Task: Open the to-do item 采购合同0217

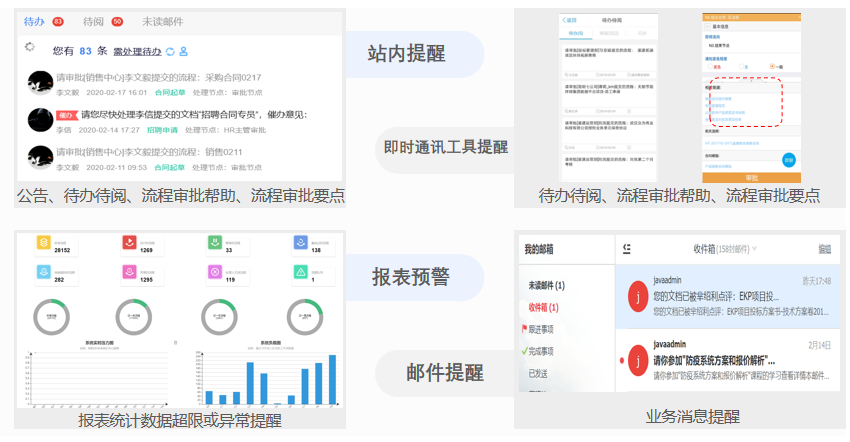Action: pyautogui.click(x=159, y=78)
